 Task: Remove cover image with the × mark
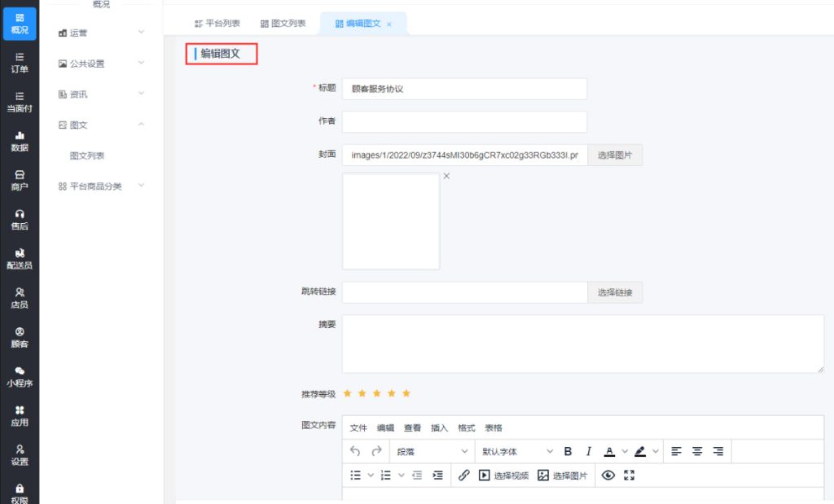(446, 176)
